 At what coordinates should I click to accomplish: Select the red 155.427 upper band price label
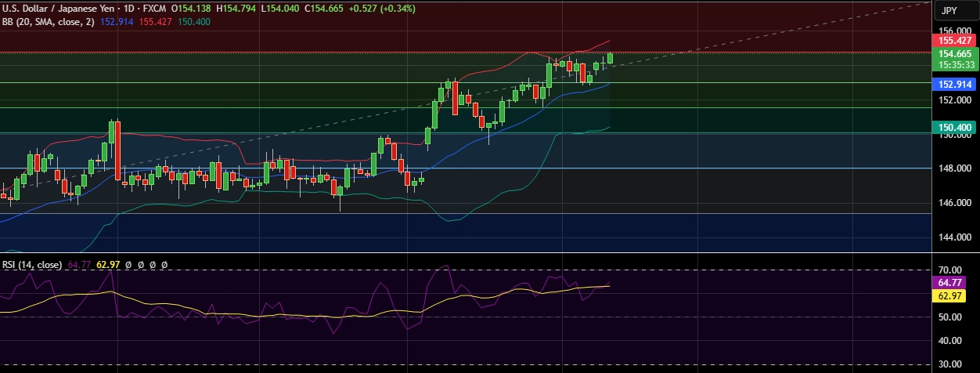pos(954,40)
